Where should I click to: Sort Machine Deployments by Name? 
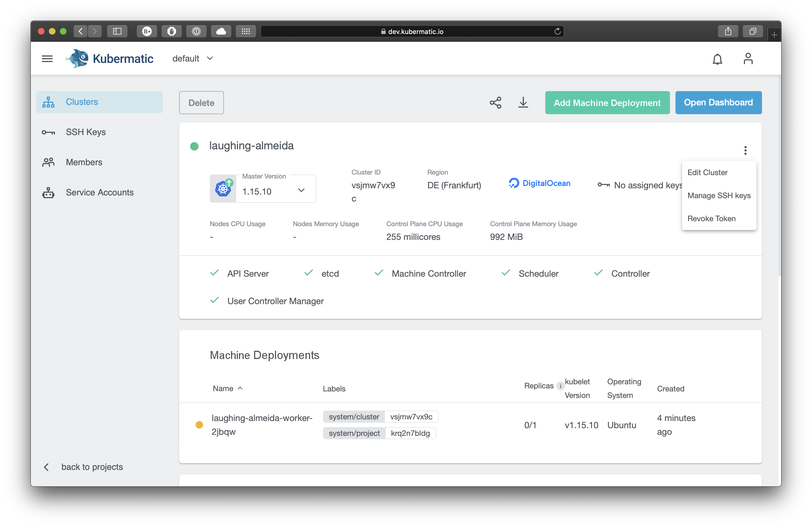(227, 388)
